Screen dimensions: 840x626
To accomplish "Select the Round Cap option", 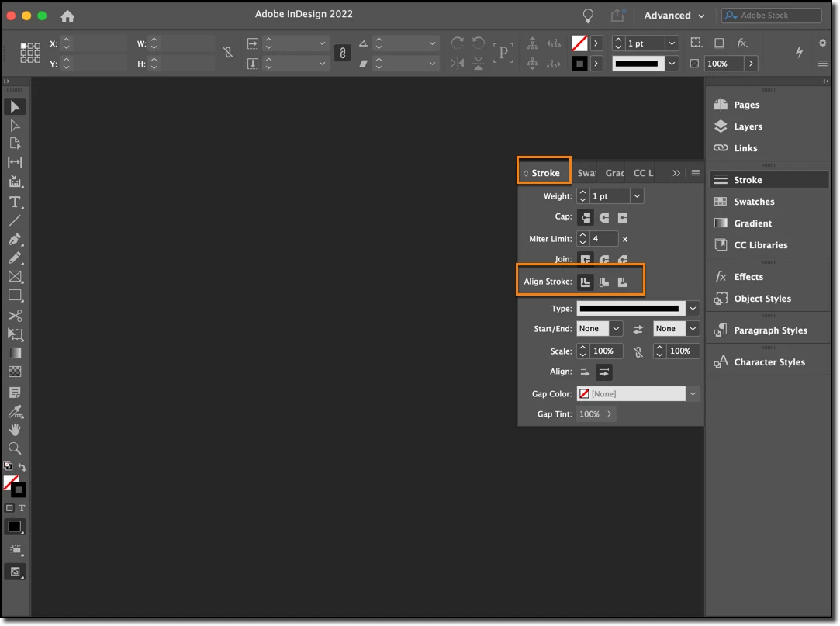I will pyautogui.click(x=604, y=217).
